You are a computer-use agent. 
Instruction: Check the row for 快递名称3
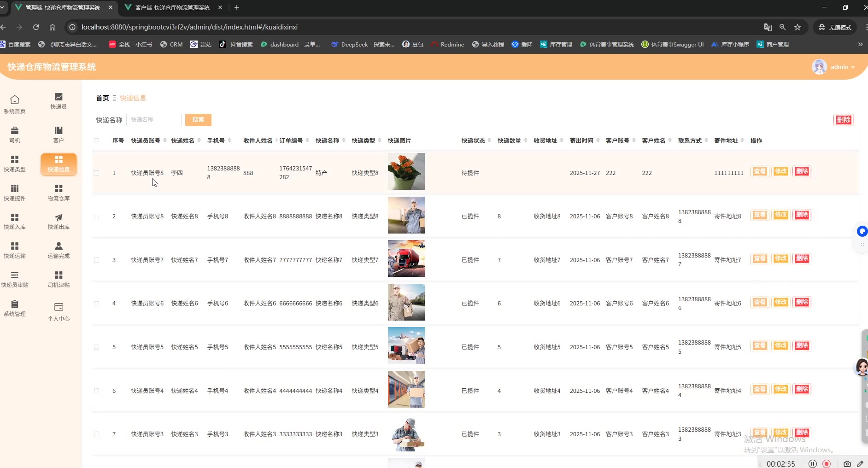click(96, 434)
